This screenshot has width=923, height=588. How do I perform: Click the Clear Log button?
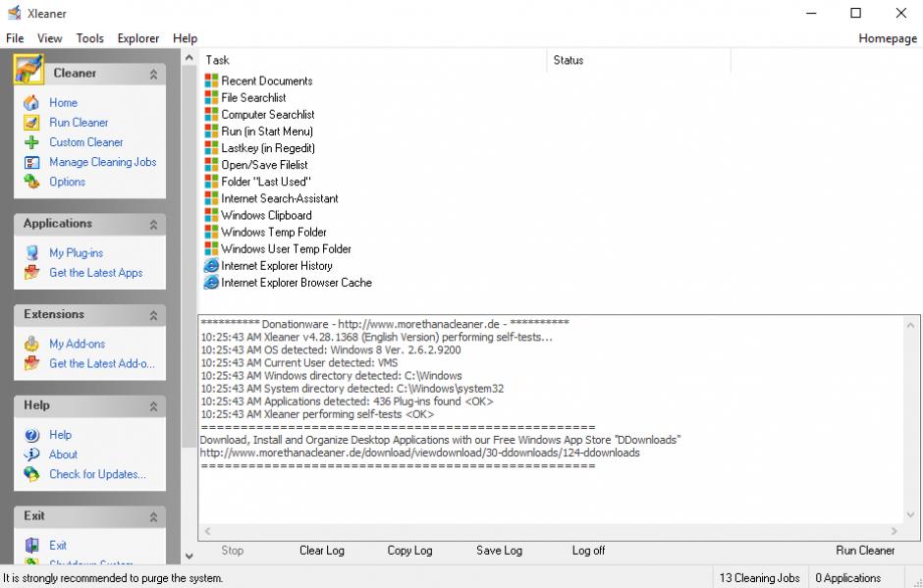pos(321,551)
